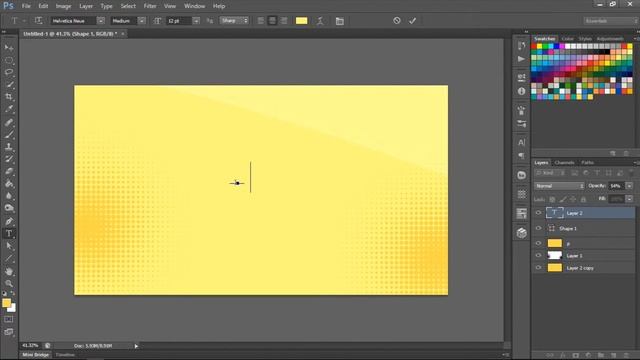Select the Blur tool

point(9,196)
